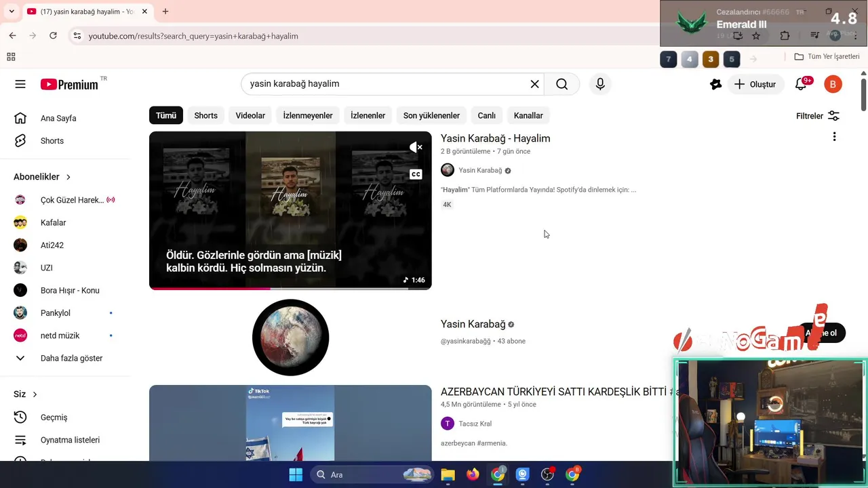Open the YouTube hamburger guide menu
This screenshot has height=488, width=868.
coord(20,84)
